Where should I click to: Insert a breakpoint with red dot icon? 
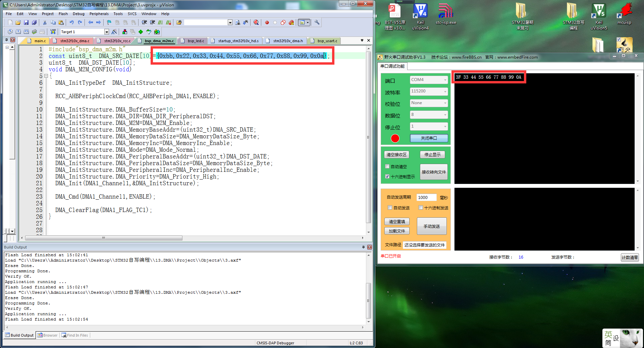pyautogui.click(x=267, y=22)
